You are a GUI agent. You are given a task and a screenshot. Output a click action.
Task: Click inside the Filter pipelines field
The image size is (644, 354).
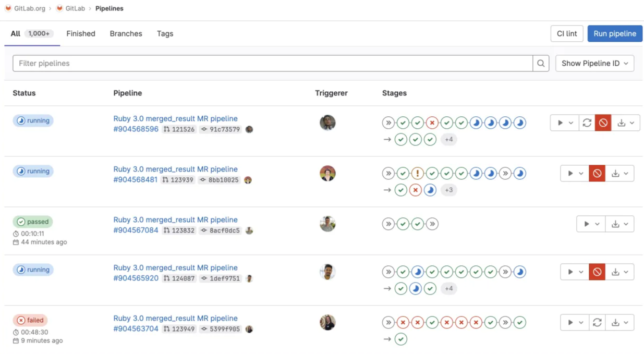209,63
